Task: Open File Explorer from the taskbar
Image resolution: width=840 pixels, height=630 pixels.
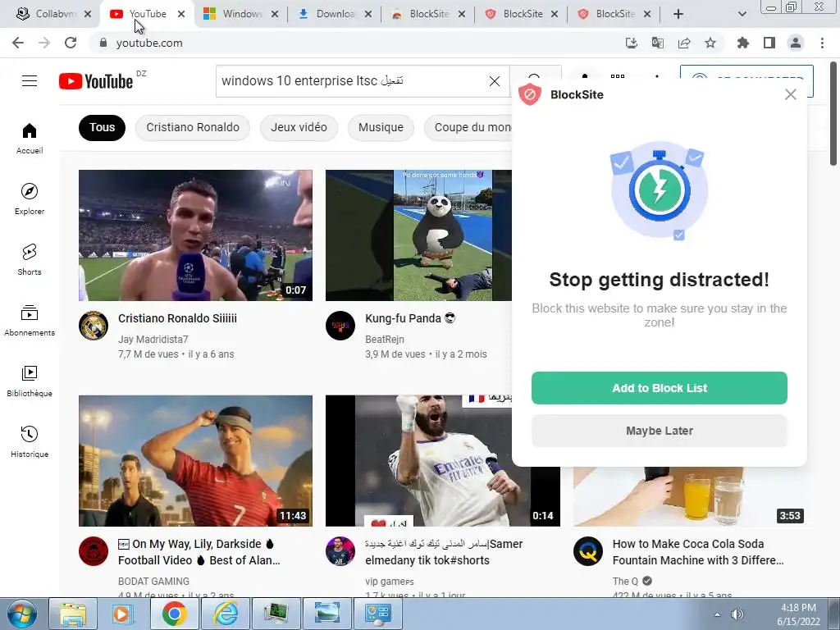Action: coord(73,614)
